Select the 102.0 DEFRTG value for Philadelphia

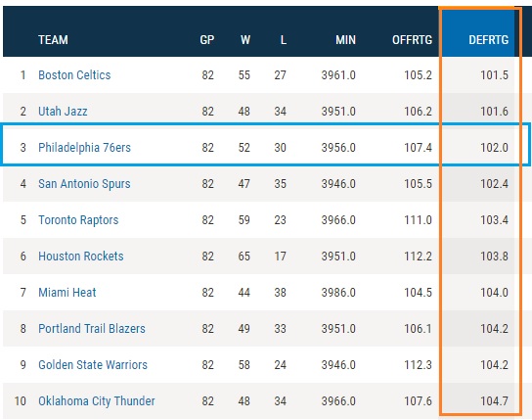coord(494,148)
